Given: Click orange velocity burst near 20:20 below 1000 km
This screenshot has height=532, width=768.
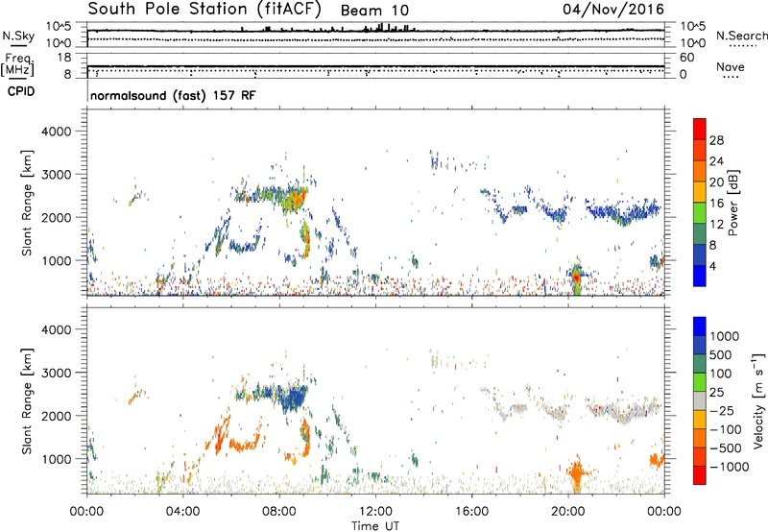Looking at the screenshot, I should point(578,472).
